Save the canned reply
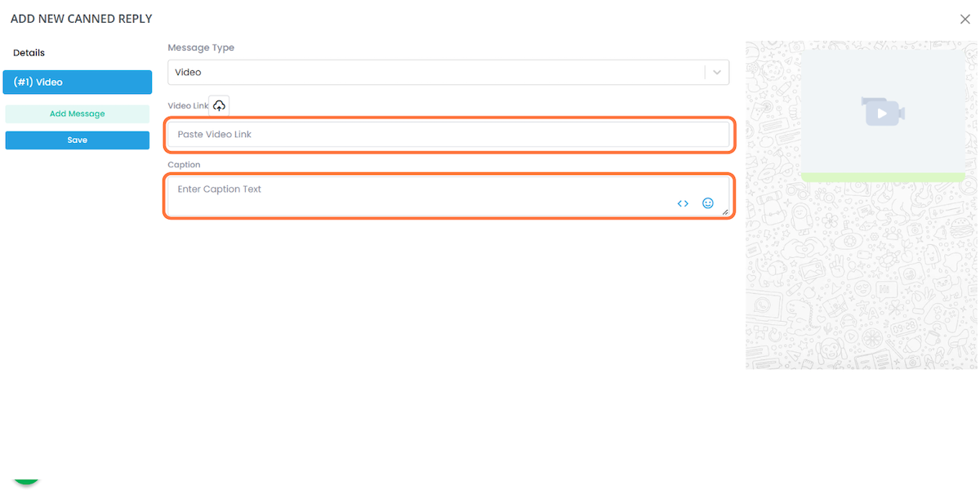 tap(78, 140)
